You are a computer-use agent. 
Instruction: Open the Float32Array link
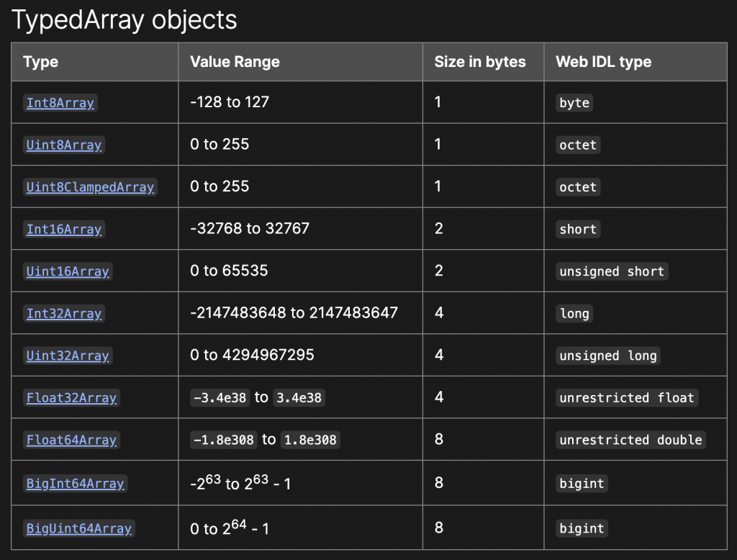click(x=71, y=398)
